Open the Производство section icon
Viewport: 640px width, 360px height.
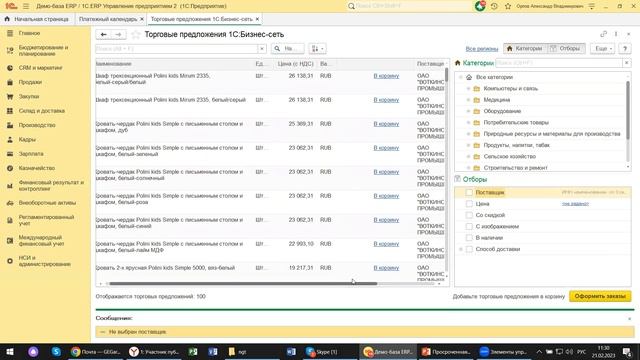click(x=10, y=125)
